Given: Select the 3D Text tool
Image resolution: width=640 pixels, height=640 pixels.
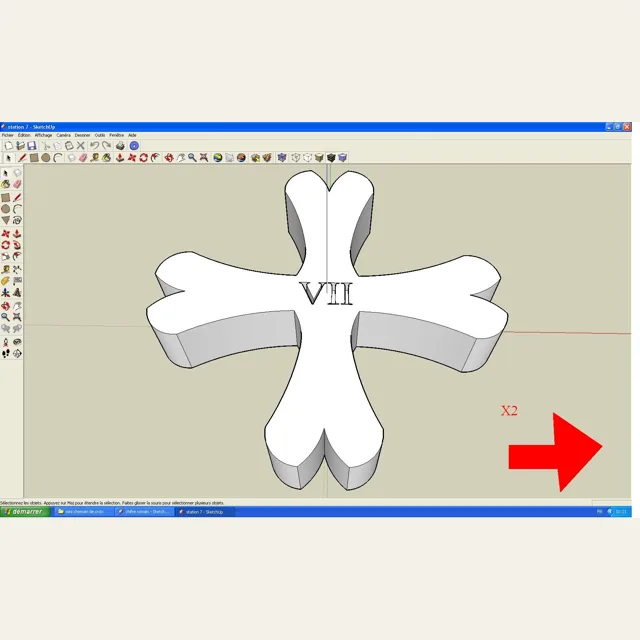Looking at the screenshot, I should click(17, 293).
